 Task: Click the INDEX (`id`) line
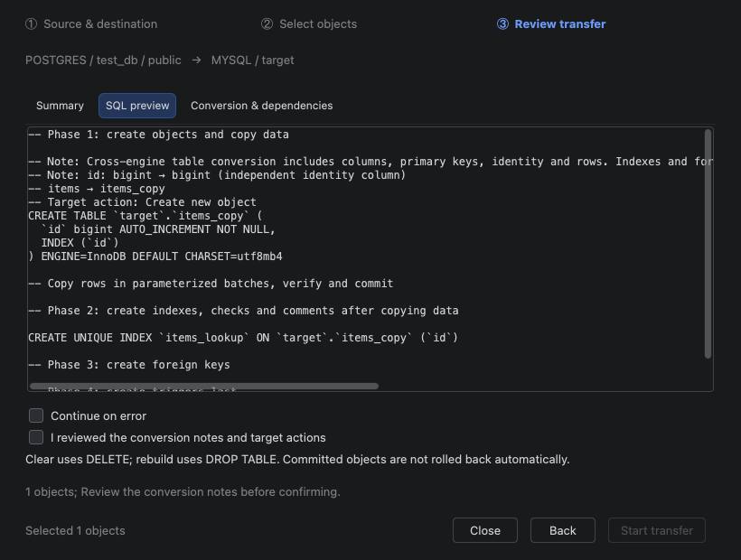(x=80, y=243)
